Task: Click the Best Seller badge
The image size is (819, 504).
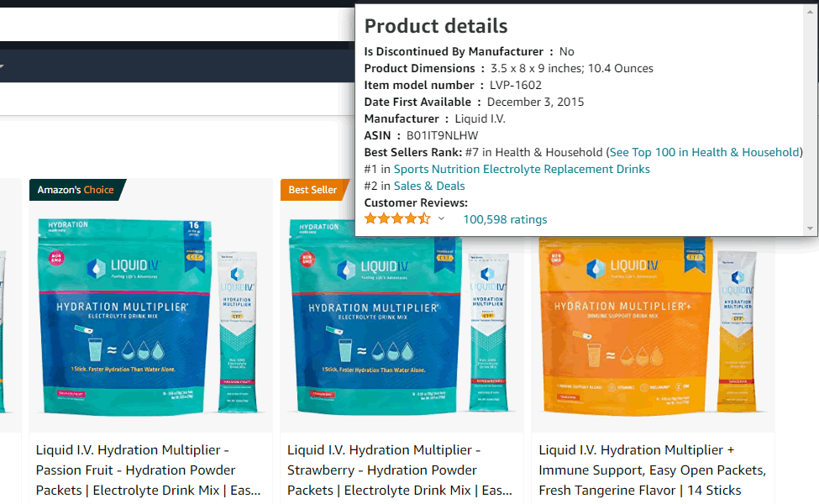Action: tap(314, 190)
